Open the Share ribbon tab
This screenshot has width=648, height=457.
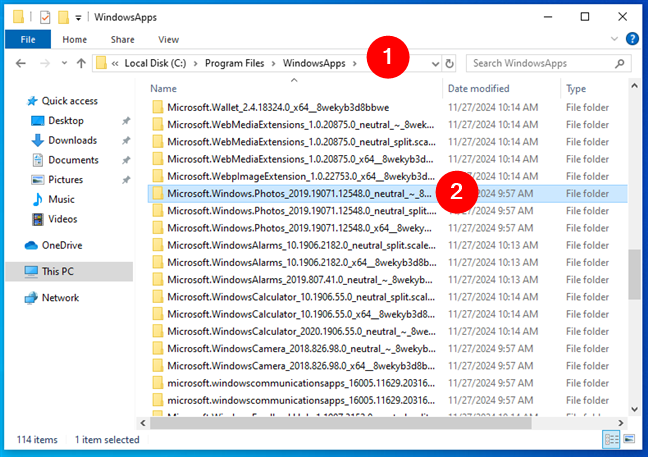[122, 39]
